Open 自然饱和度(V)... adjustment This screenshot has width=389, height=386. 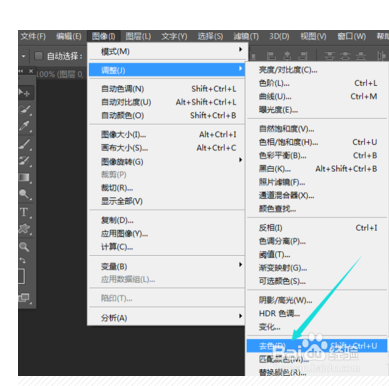pyautogui.click(x=317, y=129)
